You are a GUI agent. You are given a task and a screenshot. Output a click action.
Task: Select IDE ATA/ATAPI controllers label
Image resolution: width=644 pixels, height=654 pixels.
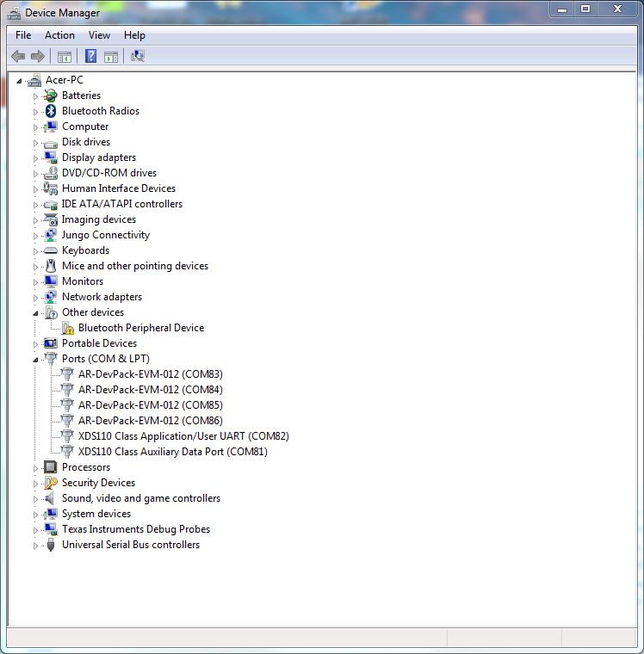[122, 204]
